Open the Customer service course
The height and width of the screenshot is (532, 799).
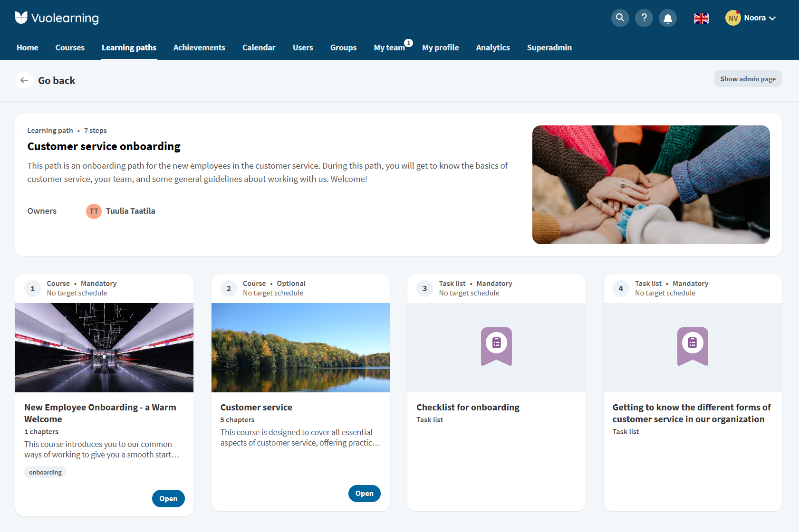pos(365,494)
